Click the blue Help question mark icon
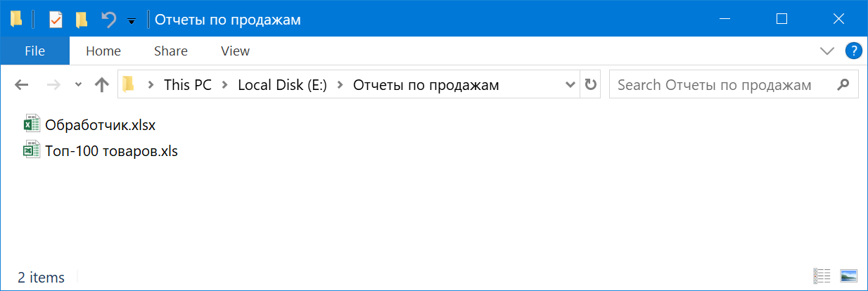868x291 pixels. click(853, 51)
